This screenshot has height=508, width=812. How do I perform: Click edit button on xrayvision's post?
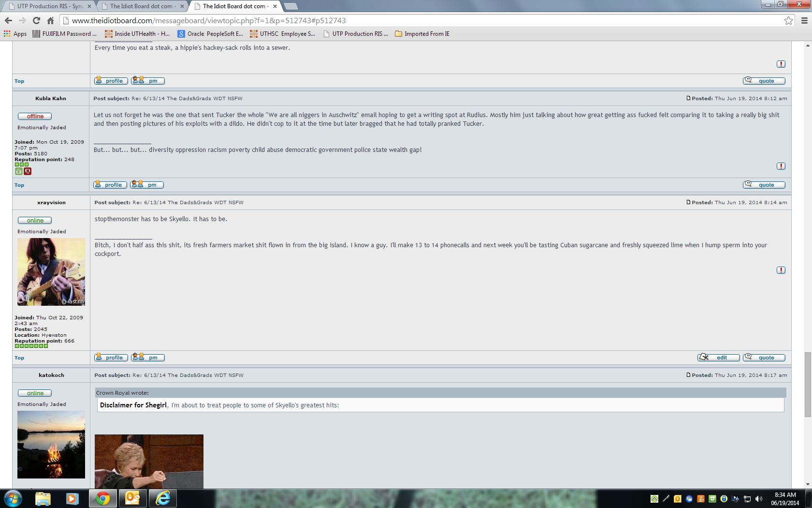(718, 358)
